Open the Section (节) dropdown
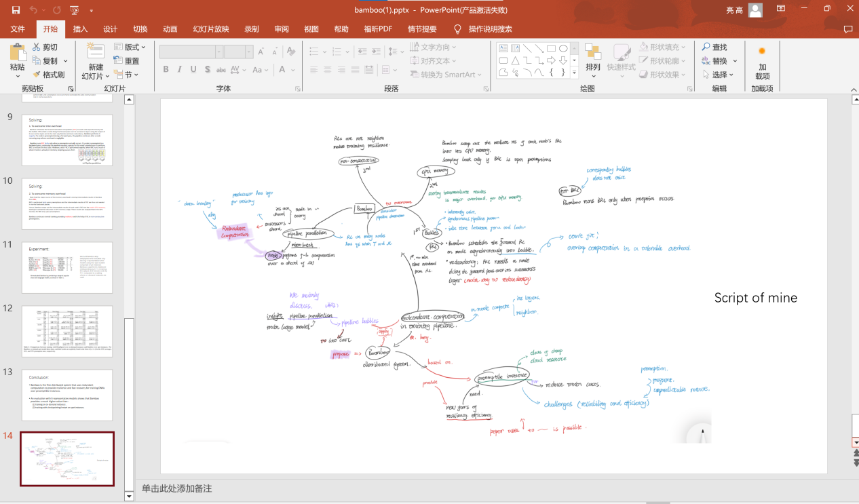The width and height of the screenshot is (859, 504). (126, 75)
